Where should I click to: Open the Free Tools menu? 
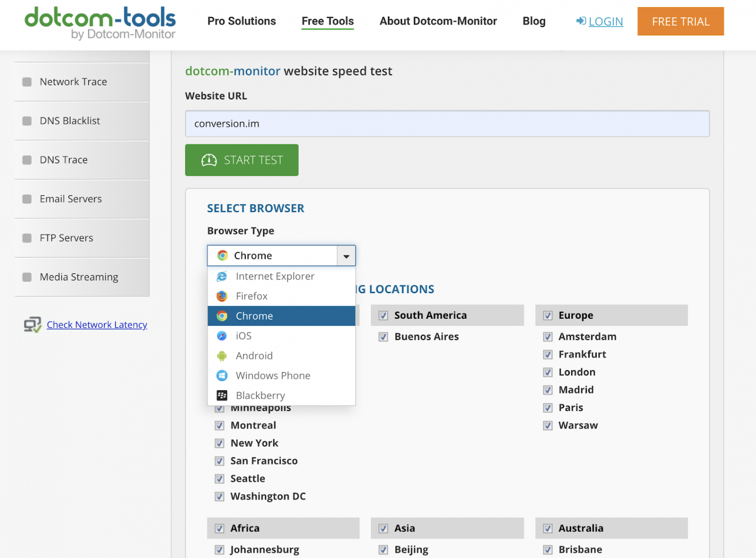pyautogui.click(x=328, y=21)
